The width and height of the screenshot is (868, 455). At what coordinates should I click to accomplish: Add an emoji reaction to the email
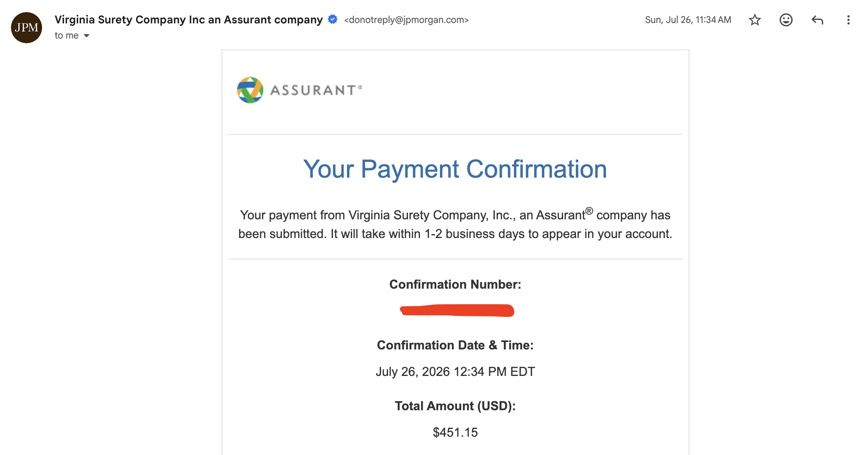click(786, 20)
